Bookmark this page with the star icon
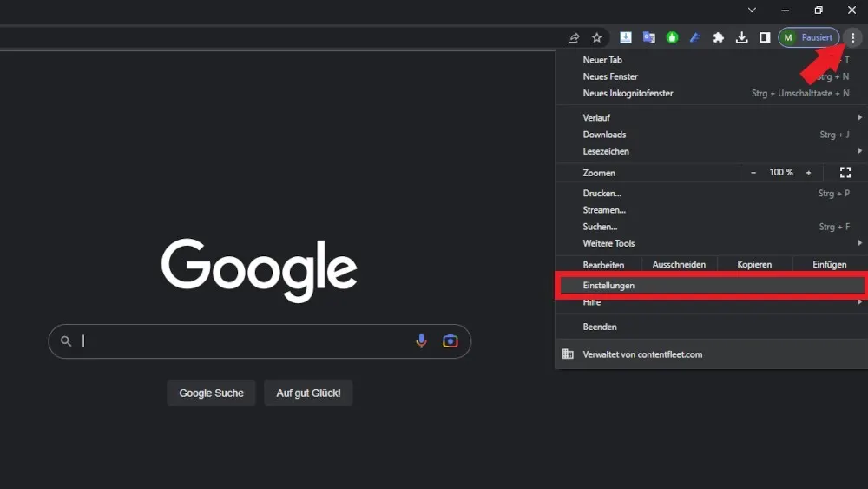Viewport: 868px width, 489px height. (597, 37)
